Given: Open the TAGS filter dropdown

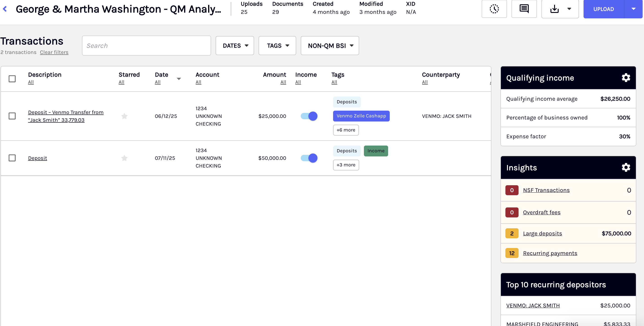Looking at the screenshot, I should 277,46.
